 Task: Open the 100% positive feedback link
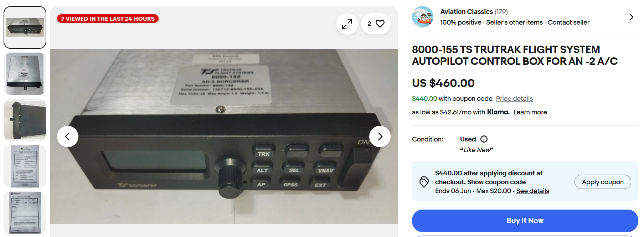click(461, 22)
